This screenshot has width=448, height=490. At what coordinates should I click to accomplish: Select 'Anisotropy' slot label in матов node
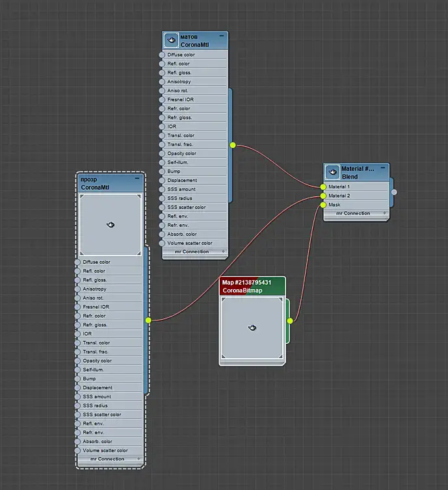tap(179, 82)
